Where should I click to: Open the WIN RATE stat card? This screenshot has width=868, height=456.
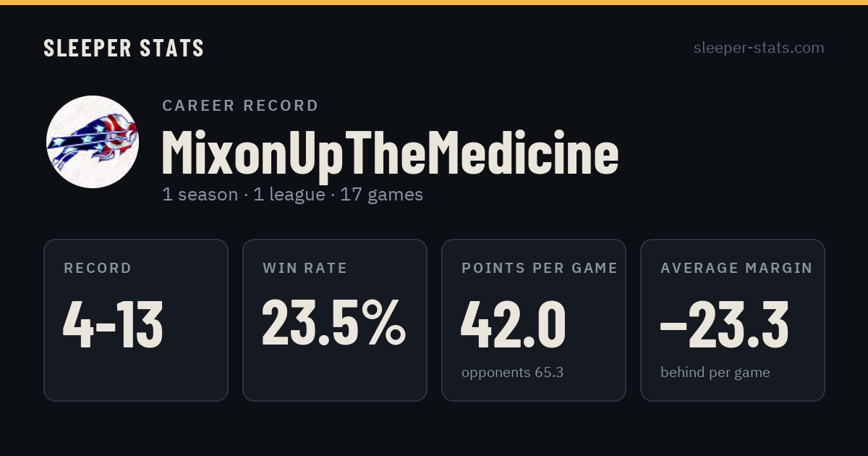(335, 320)
